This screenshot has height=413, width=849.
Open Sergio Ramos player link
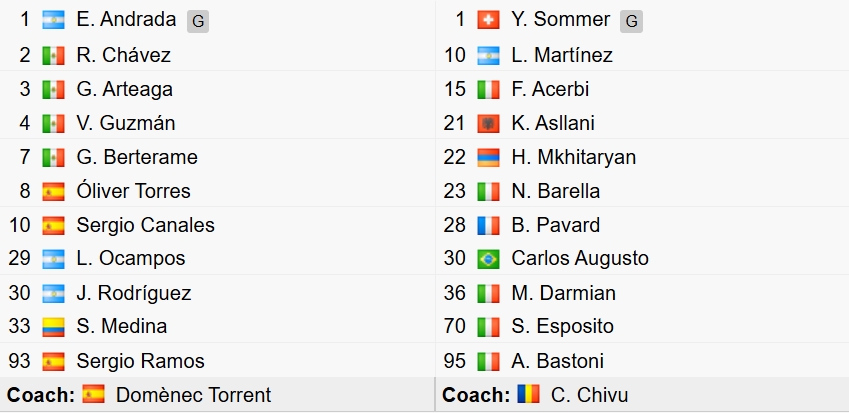(x=140, y=361)
